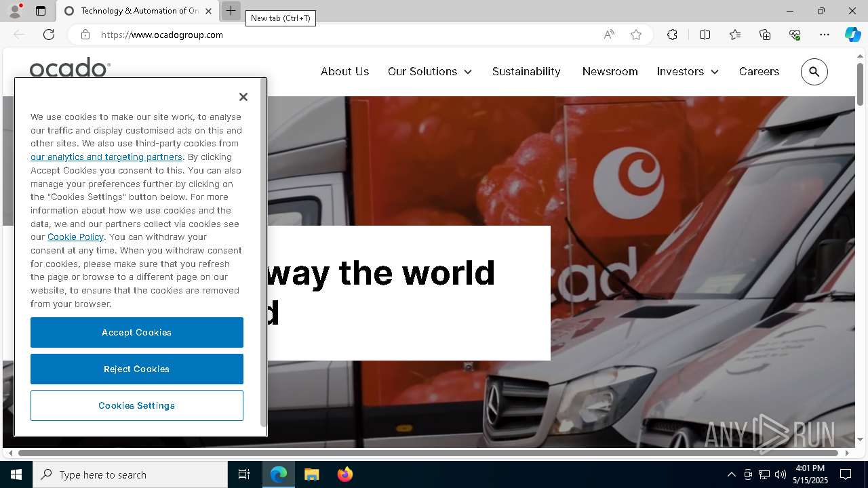
Task: Open the tab actions menu icon
Action: pyautogui.click(x=41, y=11)
